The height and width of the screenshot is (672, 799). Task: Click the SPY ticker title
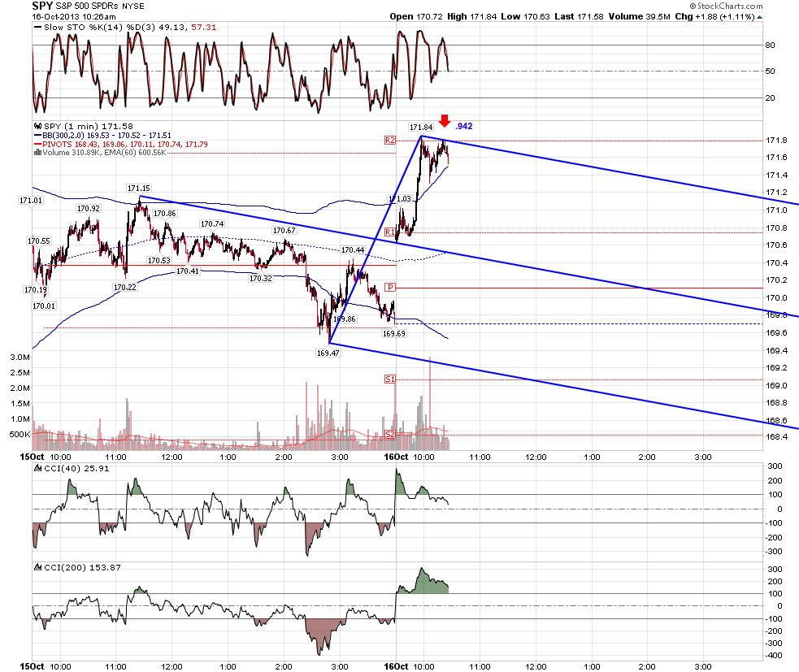click(x=42, y=7)
